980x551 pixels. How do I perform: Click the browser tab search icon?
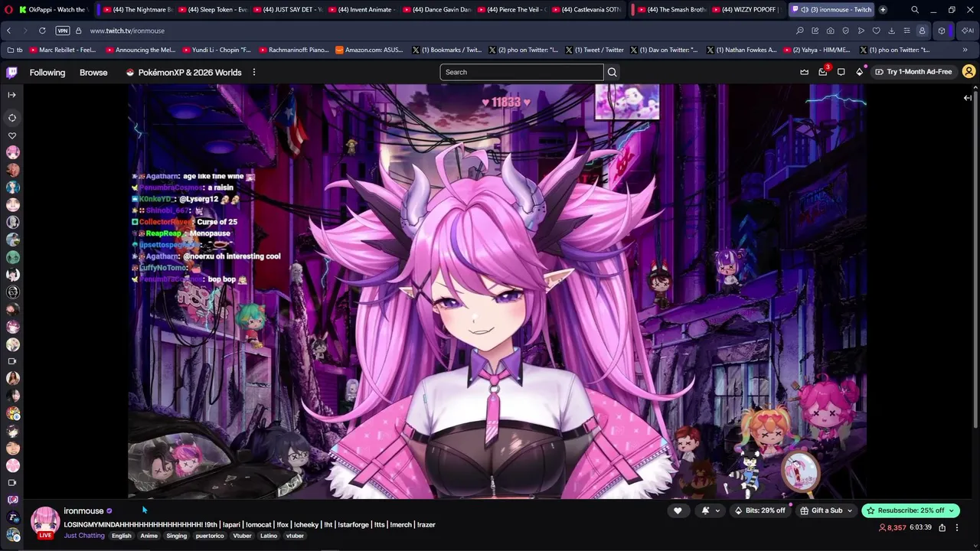click(x=915, y=9)
